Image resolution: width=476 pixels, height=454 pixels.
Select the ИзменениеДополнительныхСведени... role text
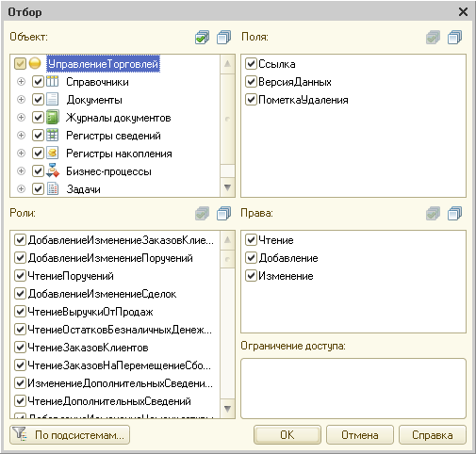coord(120,383)
